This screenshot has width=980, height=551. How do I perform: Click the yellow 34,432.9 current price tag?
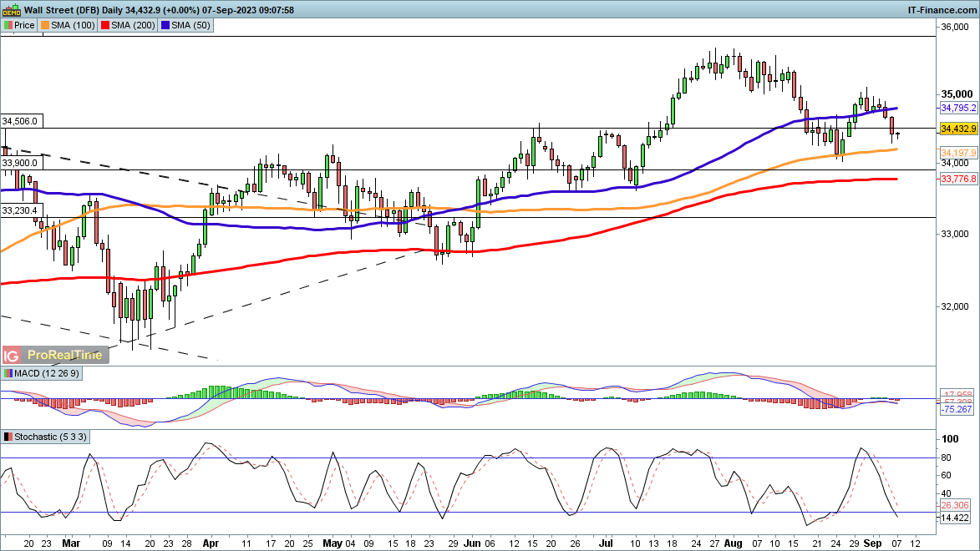[958, 129]
